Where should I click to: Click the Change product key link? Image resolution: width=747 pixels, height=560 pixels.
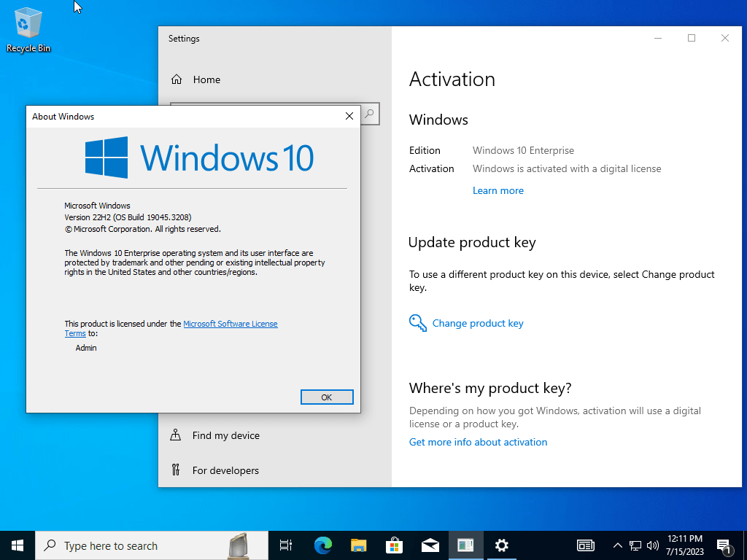coord(478,323)
